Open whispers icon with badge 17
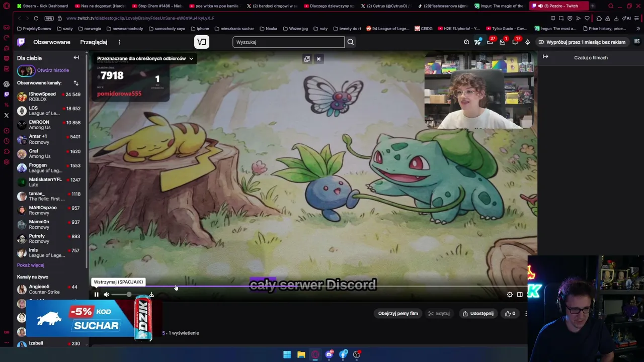Image resolution: width=644 pixels, height=362 pixels. [515, 42]
